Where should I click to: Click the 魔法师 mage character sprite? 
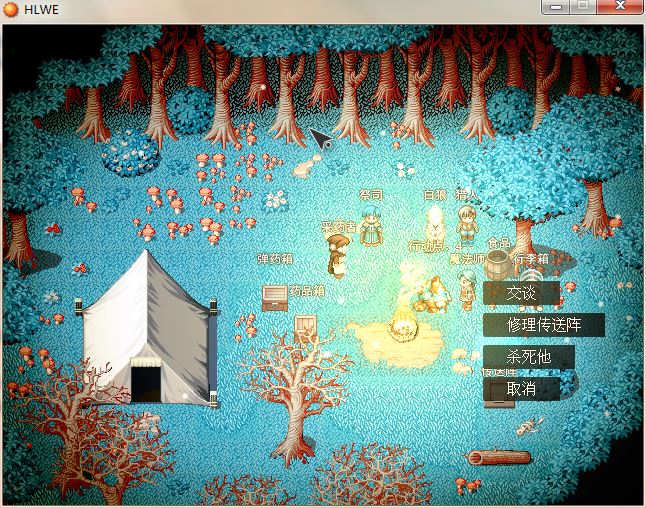467,289
